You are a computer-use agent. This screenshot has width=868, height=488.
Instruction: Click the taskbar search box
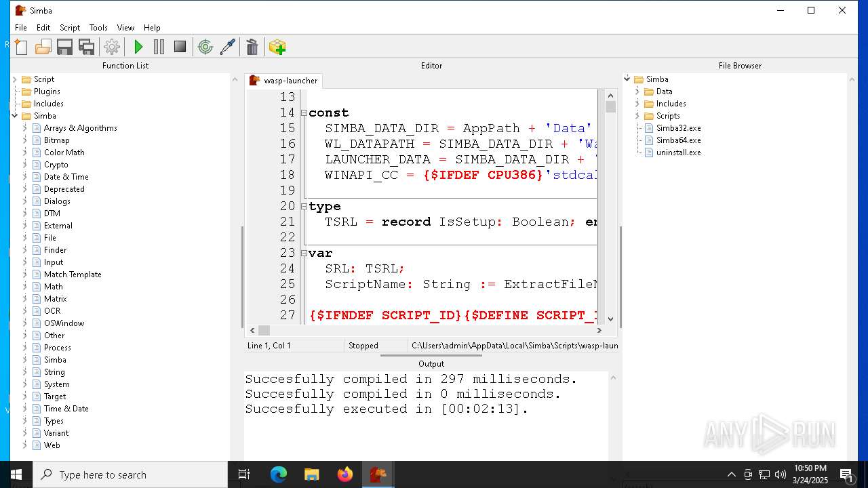coord(131,474)
